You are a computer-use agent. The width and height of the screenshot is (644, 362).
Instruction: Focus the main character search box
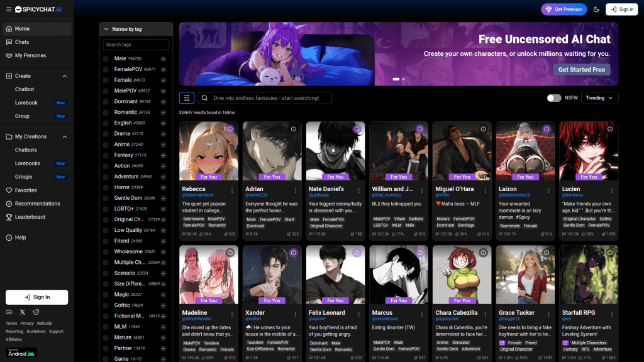pyautogui.click(x=265, y=97)
